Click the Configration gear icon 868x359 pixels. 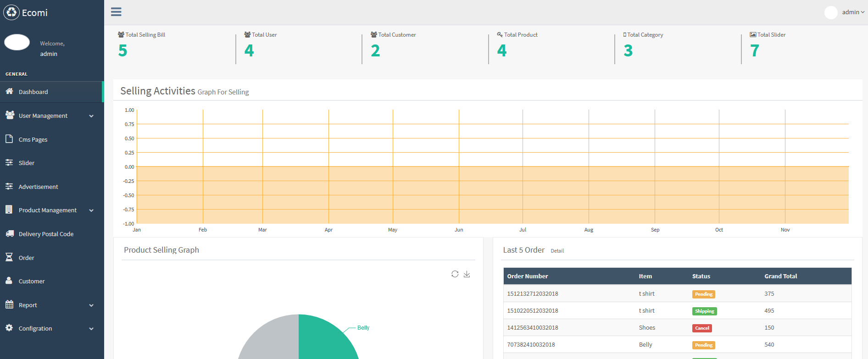[9, 328]
